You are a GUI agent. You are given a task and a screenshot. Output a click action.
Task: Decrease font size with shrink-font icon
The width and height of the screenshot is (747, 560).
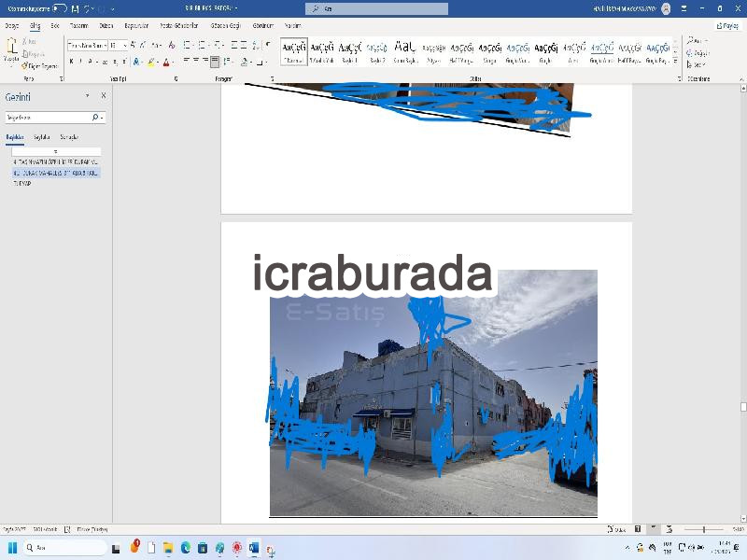pyautogui.click(x=143, y=45)
